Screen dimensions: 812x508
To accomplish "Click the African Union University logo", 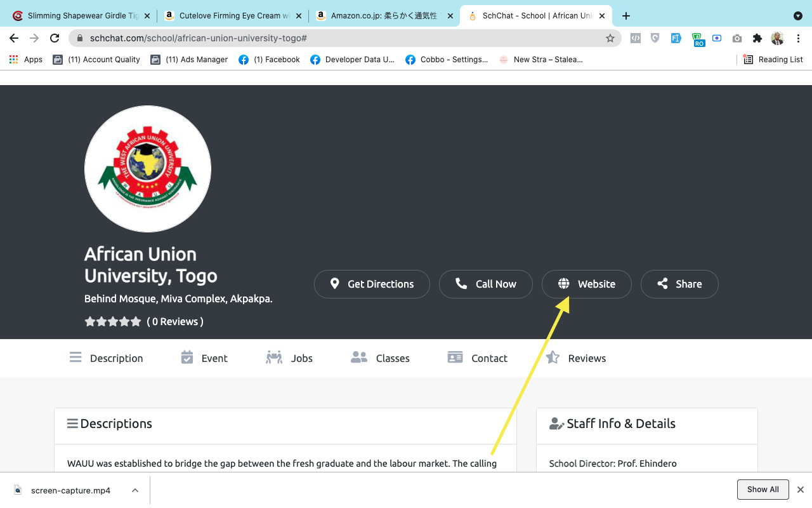I will [148, 169].
